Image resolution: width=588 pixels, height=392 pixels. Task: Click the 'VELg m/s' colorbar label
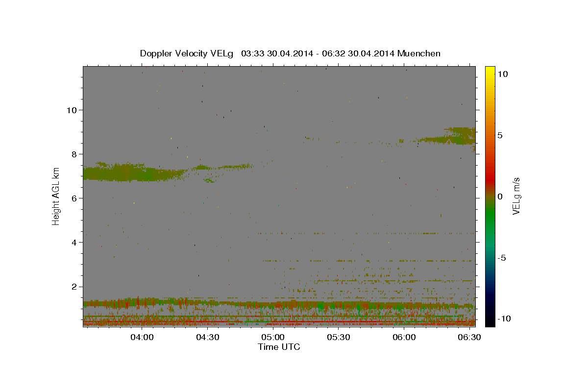(516, 196)
